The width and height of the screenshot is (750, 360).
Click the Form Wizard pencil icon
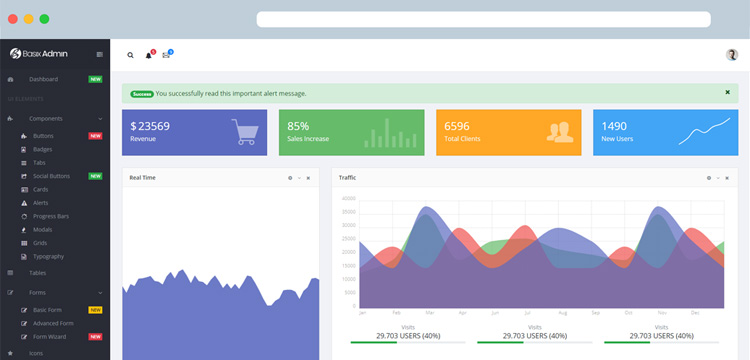coord(24,337)
